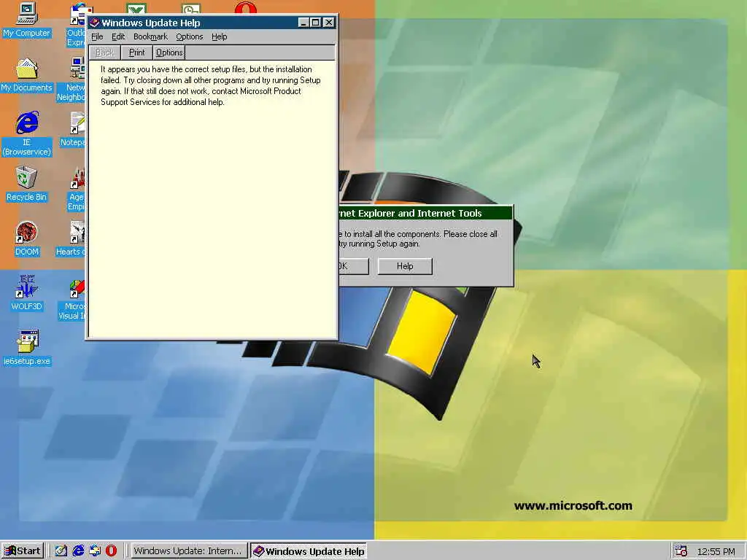Viewport: 747px width, 560px height.
Task: Switch to Windows Update: Intern... taskbar button
Action: [188, 551]
